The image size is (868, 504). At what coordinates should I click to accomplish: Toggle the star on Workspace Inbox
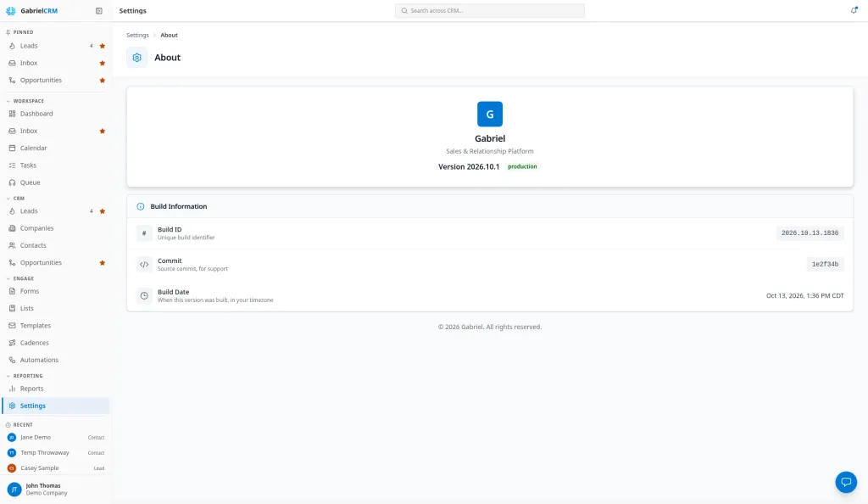[x=103, y=132]
